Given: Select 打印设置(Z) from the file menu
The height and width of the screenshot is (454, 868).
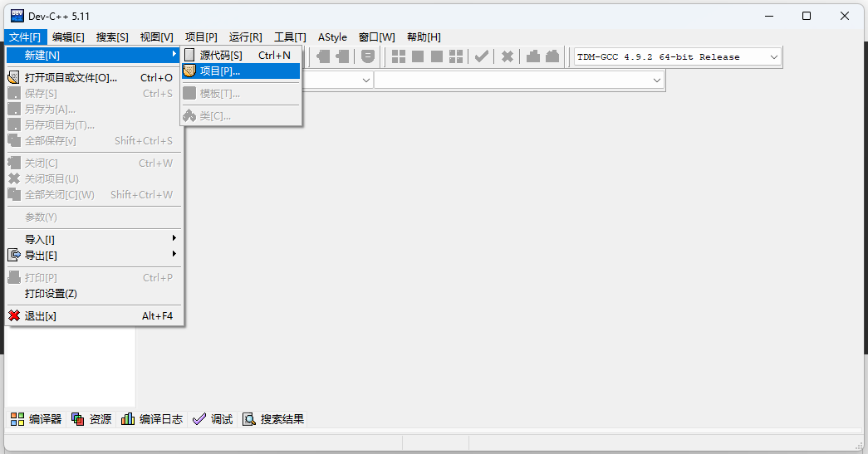Looking at the screenshot, I should coord(51,294).
